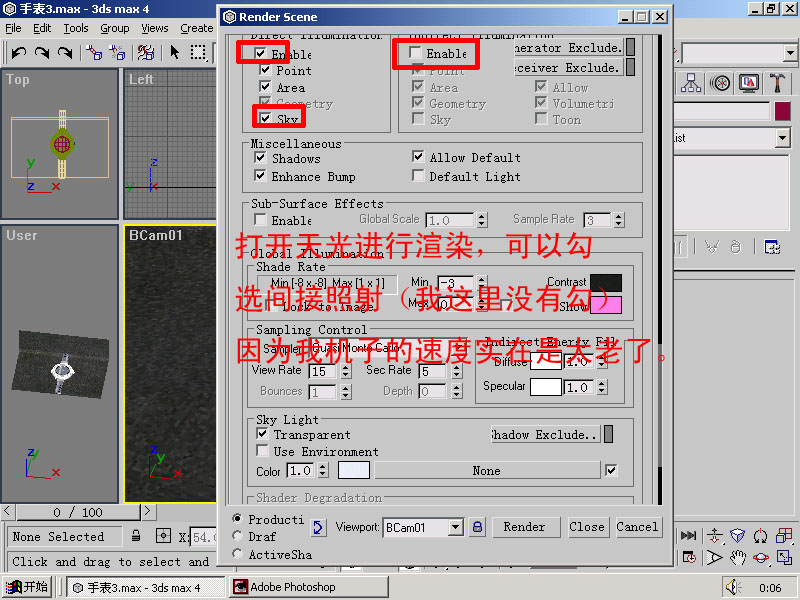800x600 pixels.
Task: Click the viewport lock icon beside Render
Action: tap(478, 527)
